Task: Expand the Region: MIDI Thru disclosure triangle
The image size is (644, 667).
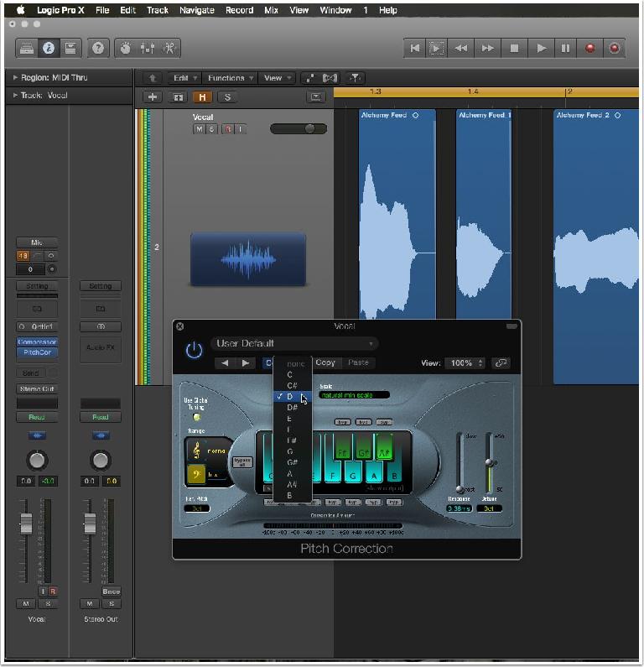Action: coord(15,77)
